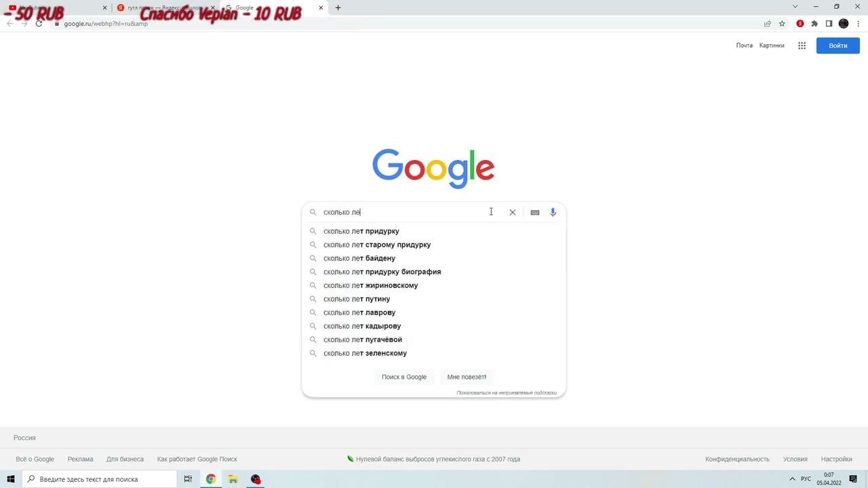Close the Google tab

pos(321,7)
